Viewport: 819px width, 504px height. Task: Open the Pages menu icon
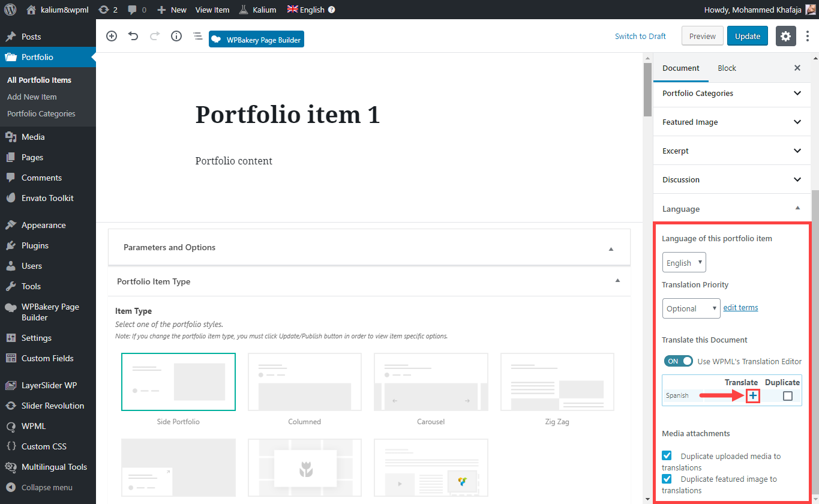click(11, 157)
